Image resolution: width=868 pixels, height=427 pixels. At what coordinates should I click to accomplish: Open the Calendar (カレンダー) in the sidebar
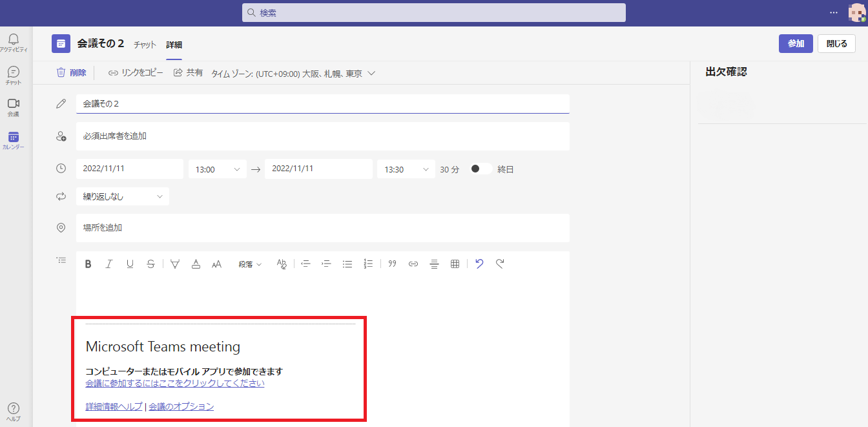pos(14,140)
